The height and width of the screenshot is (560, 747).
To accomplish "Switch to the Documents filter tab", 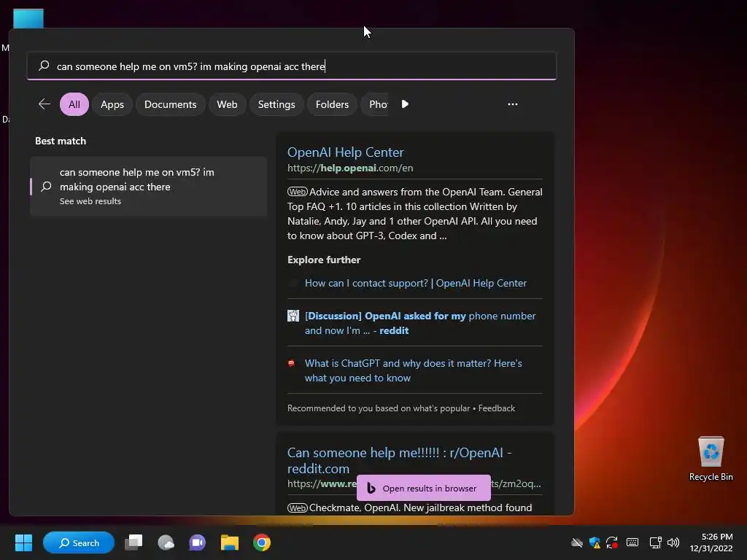I will point(170,104).
